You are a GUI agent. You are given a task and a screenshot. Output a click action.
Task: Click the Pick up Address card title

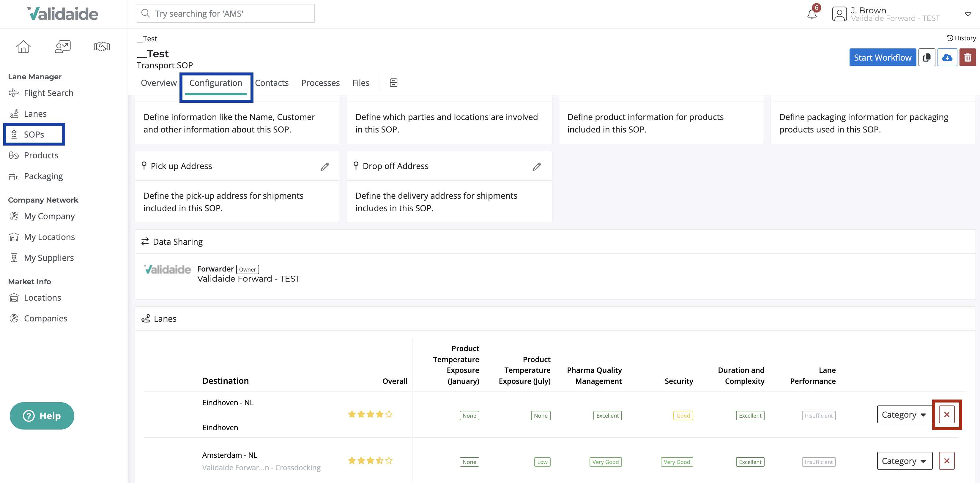click(x=181, y=166)
